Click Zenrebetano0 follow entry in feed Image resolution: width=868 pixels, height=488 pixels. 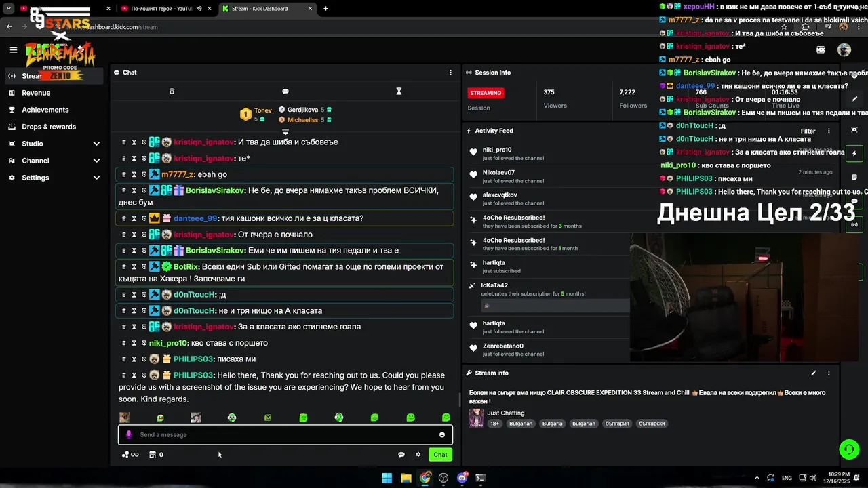pos(549,350)
